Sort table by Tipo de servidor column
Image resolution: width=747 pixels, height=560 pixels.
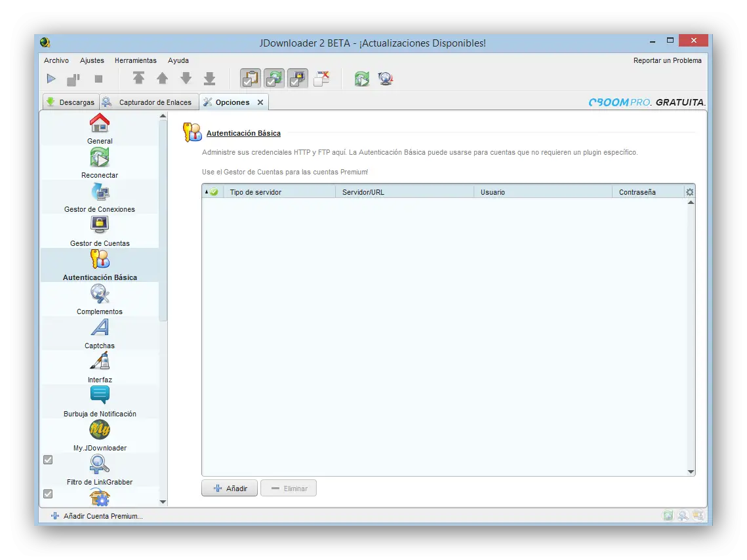[279, 192]
